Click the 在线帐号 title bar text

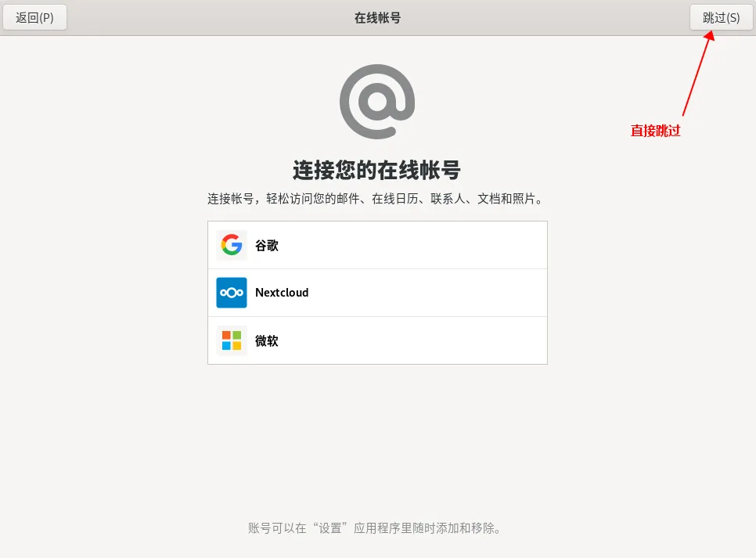[377, 18]
